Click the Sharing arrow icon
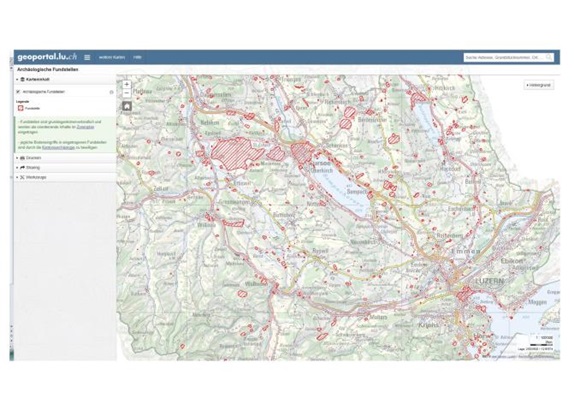 pyautogui.click(x=23, y=168)
